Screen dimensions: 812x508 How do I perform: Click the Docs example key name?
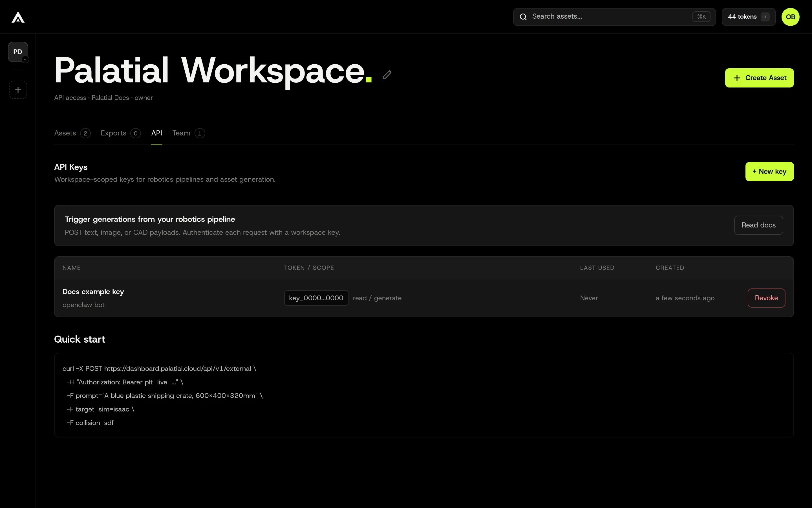(x=93, y=292)
